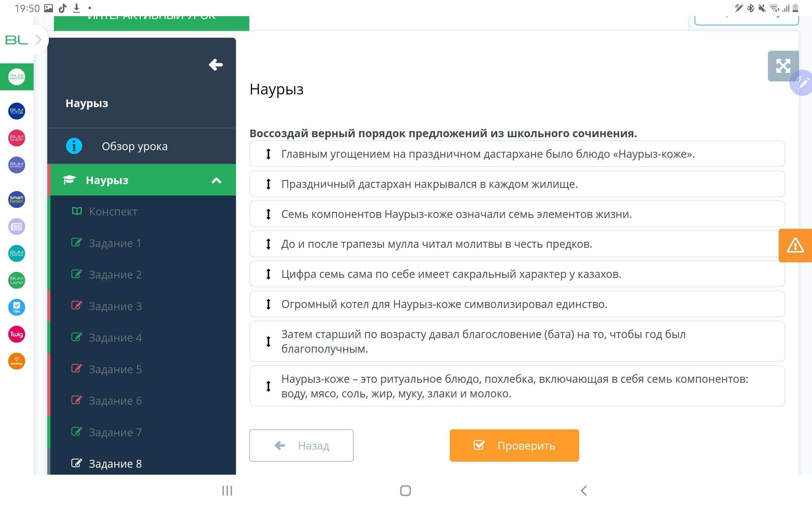Open the Bilim Land sidebar icon
Image resolution: width=812 pixels, height=507 pixels.
click(16, 280)
